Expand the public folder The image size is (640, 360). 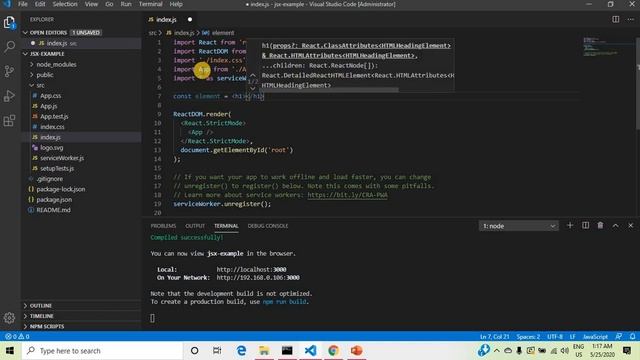44,75
